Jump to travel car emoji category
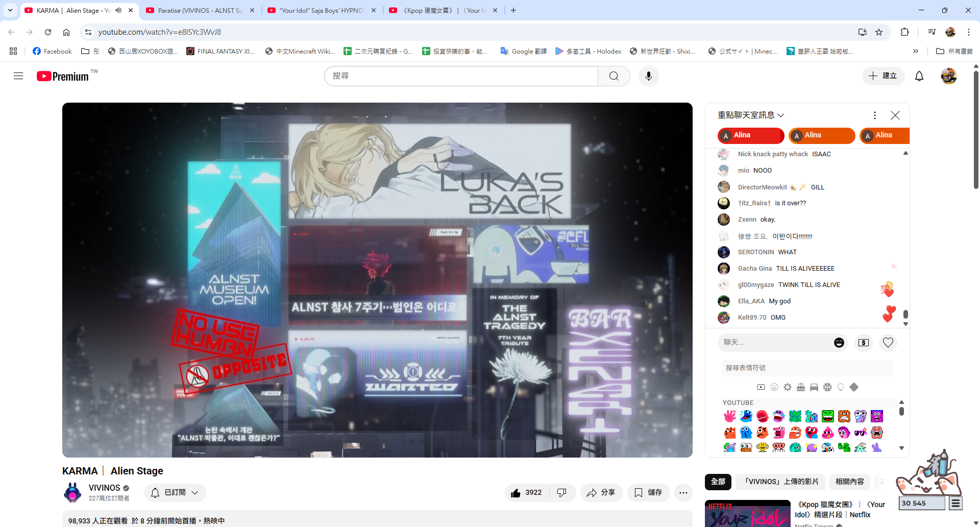 [x=814, y=387]
